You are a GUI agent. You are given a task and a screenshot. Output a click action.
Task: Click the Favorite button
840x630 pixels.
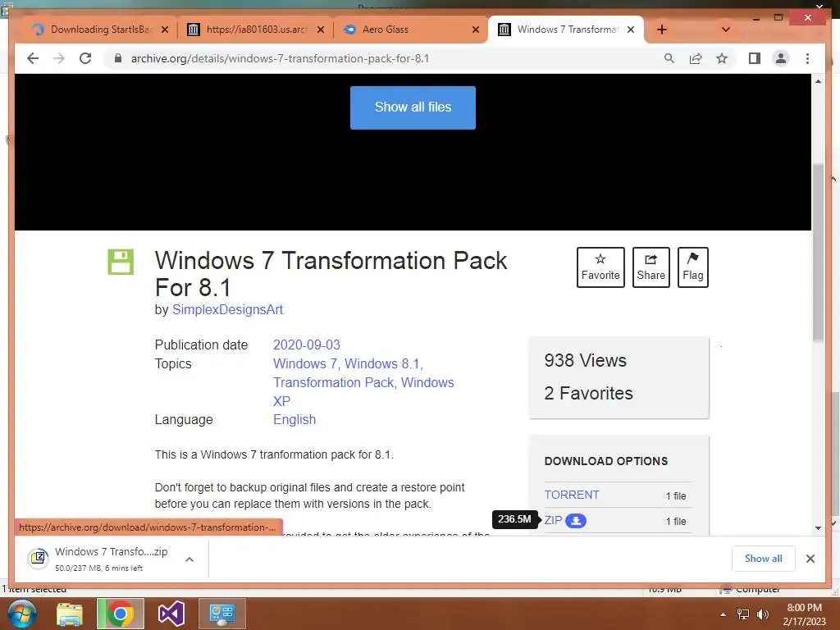pos(600,267)
